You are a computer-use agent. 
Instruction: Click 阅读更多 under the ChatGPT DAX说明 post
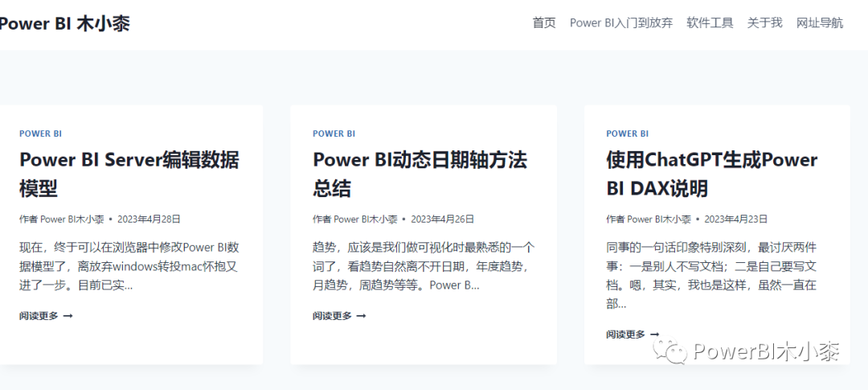(x=625, y=334)
